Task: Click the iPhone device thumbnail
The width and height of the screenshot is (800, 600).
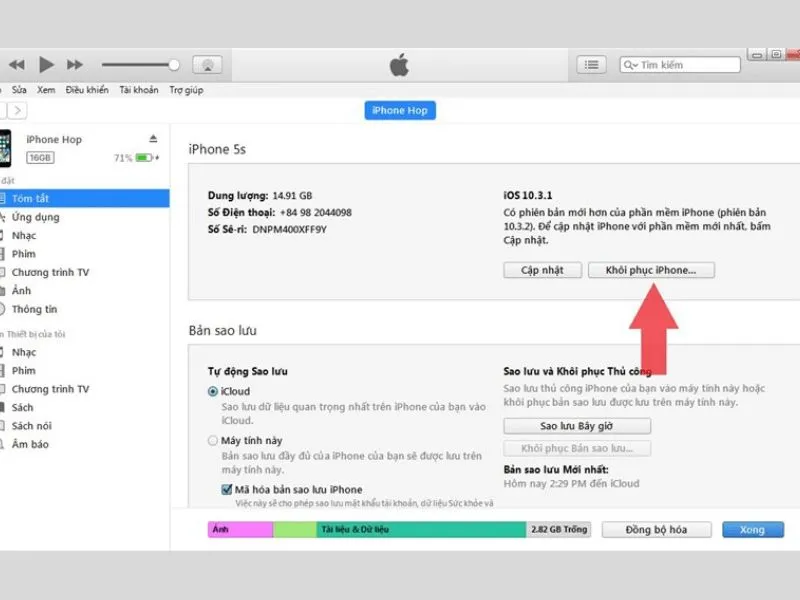Action: pos(6,148)
